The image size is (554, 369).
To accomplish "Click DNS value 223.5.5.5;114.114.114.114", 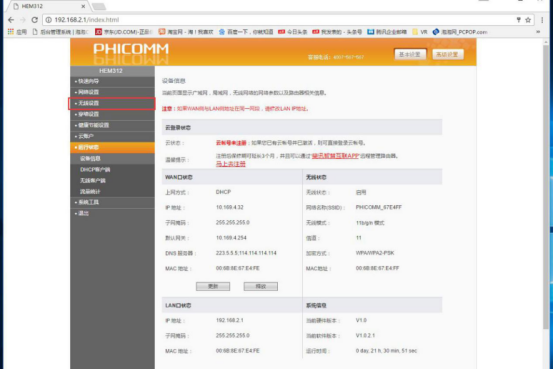I will [x=246, y=253].
